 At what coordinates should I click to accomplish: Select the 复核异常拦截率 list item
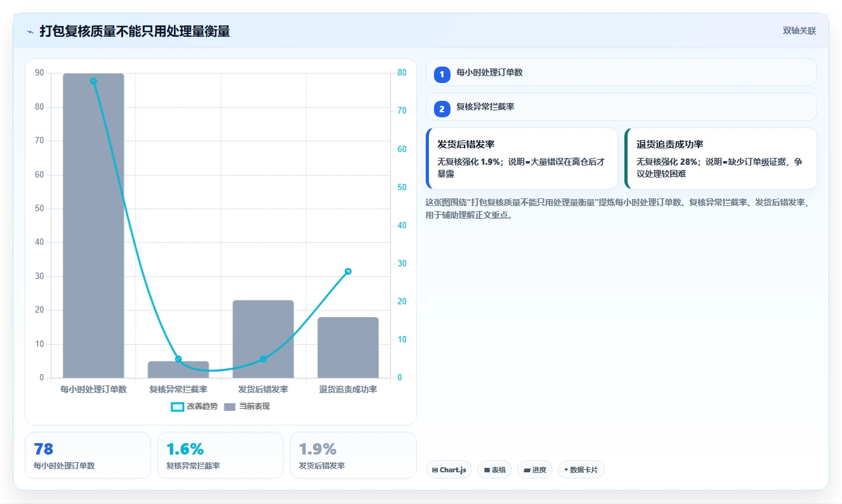point(621,107)
